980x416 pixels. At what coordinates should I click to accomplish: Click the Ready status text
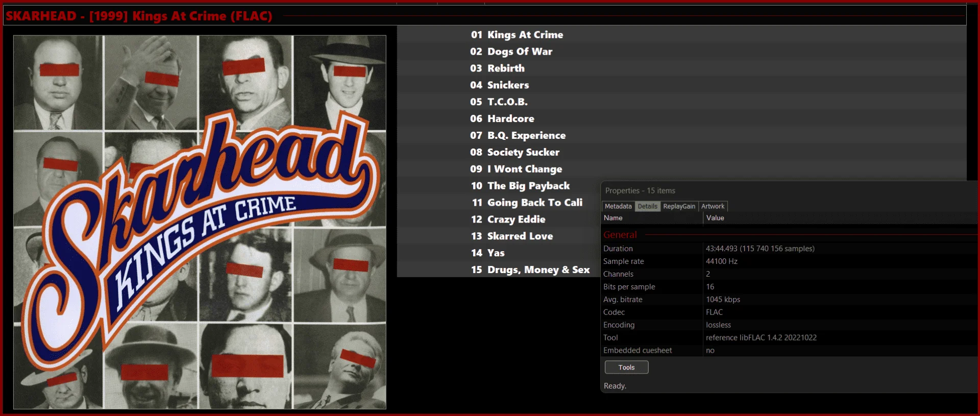[x=615, y=386]
